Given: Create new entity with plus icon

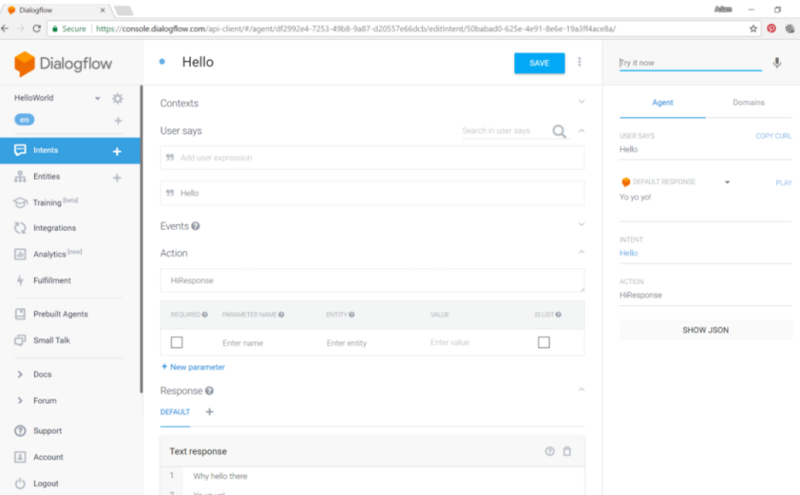Looking at the screenshot, I should pyautogui.click(x=117, y=178).
